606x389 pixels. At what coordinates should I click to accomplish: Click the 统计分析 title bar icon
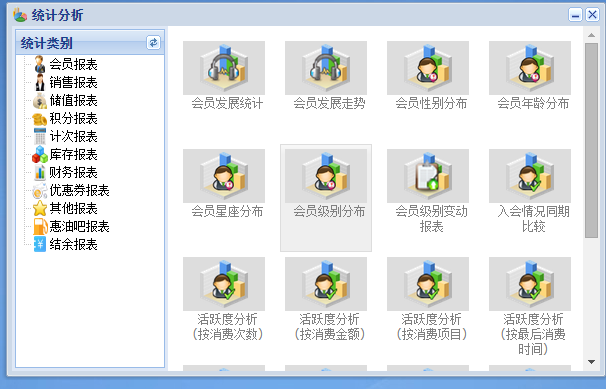pyautogui.click(x=20, y=15)
